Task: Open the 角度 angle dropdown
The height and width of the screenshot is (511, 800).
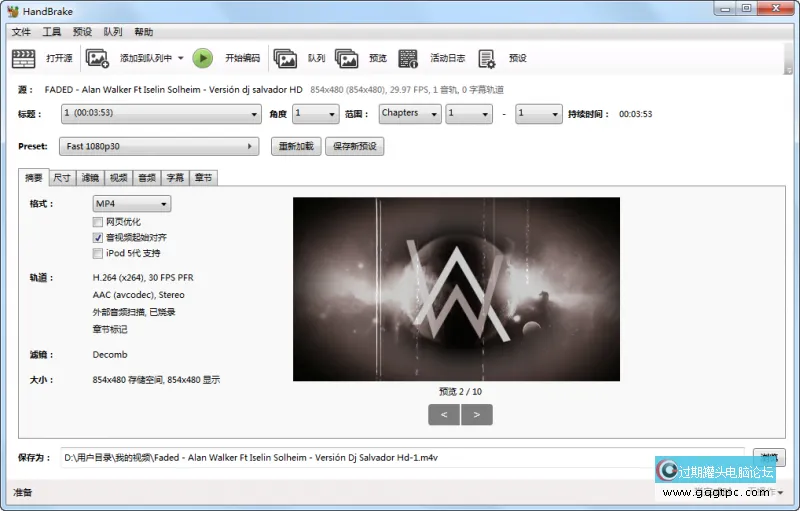Action: pyautogui.click(x=316, y=114)
